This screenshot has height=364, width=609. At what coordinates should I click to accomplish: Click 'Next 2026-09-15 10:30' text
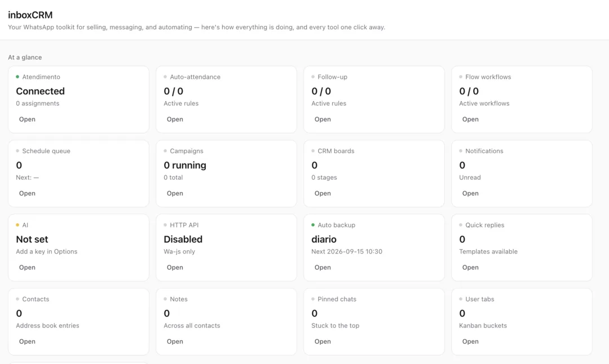point(347,251)
